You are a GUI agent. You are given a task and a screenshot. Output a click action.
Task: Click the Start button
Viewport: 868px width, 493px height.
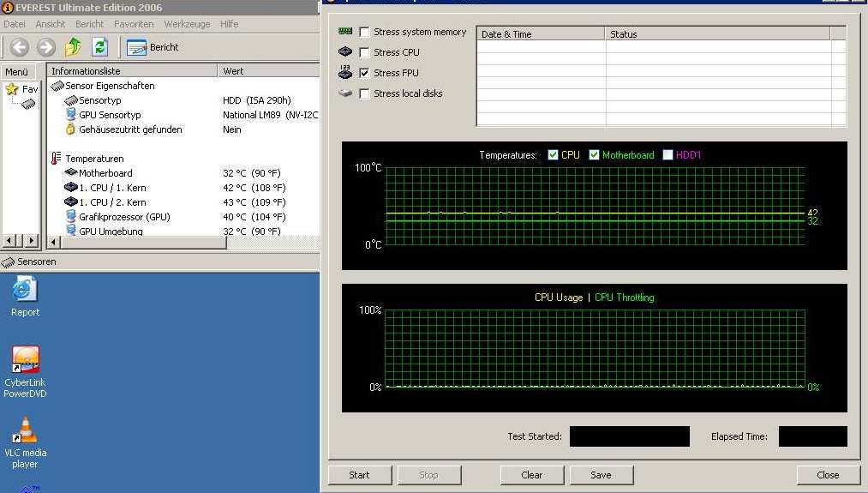pos(359,475)
